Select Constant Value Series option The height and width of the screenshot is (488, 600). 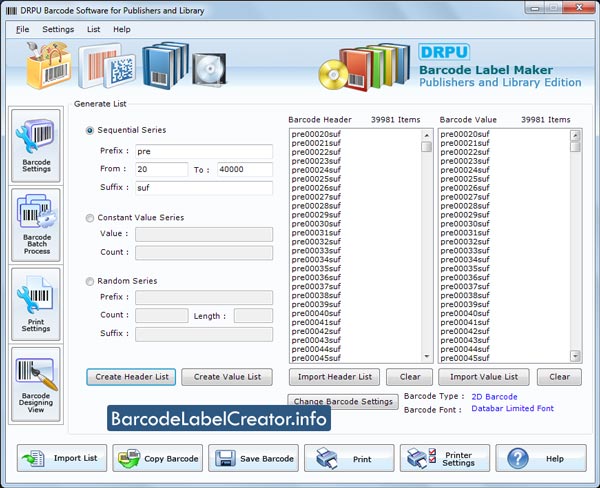90,218
